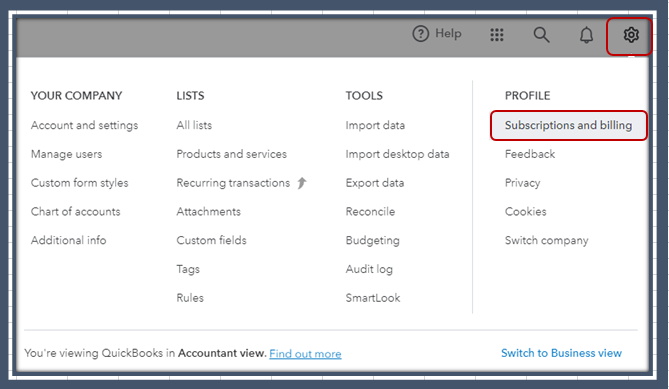
Task: Open Subscriptions and billing
Action: (x=568, y=125)
